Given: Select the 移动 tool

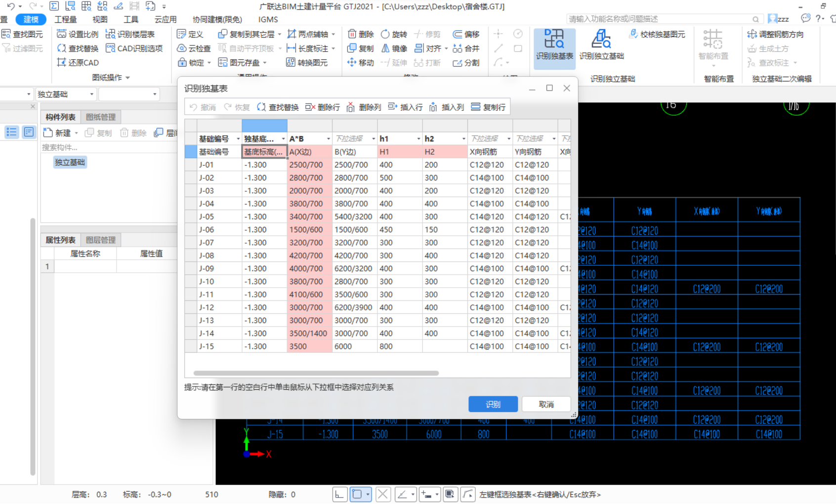Looking at the screenshot, I should pyautogui.click(x=361, y=63).
